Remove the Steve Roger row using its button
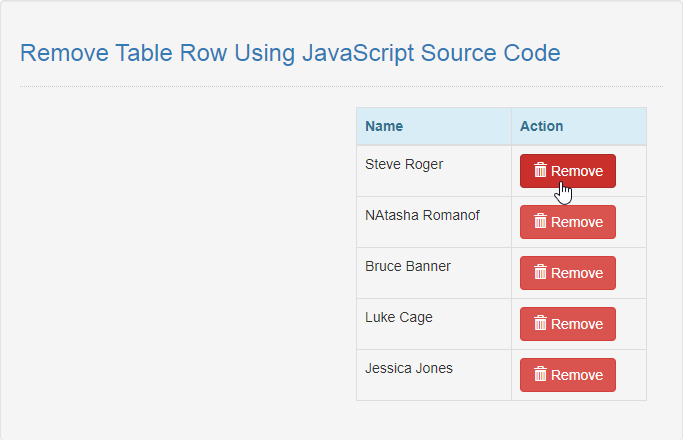 [x=568, y=171]
